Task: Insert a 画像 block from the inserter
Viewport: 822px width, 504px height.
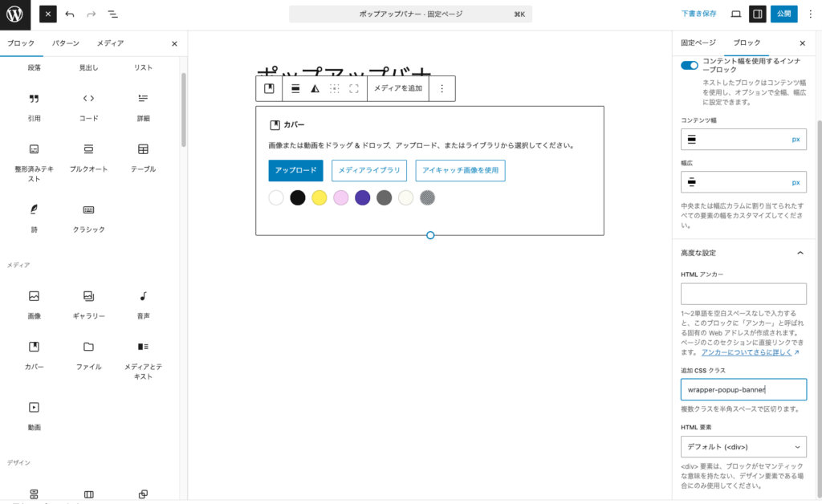Action: (x=33, y=299)
